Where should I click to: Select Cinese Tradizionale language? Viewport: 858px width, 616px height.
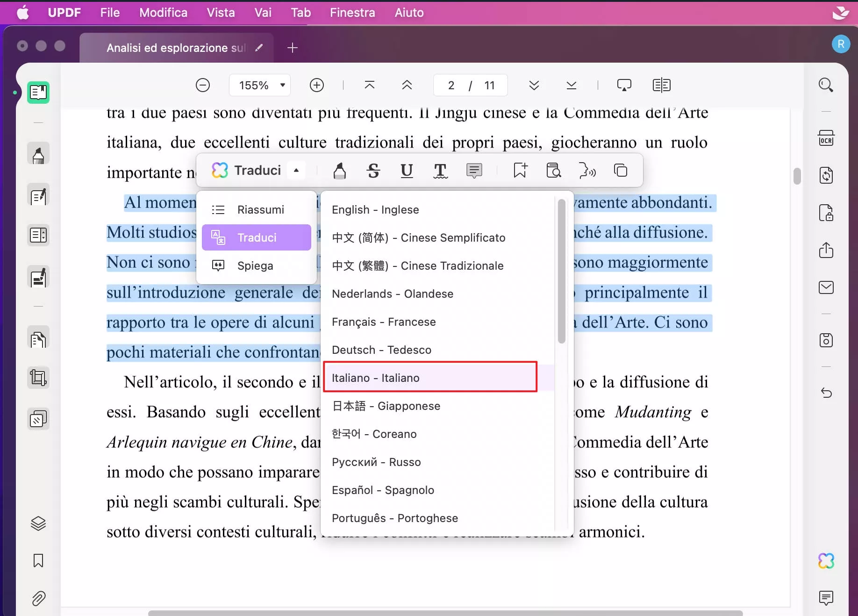438,265
